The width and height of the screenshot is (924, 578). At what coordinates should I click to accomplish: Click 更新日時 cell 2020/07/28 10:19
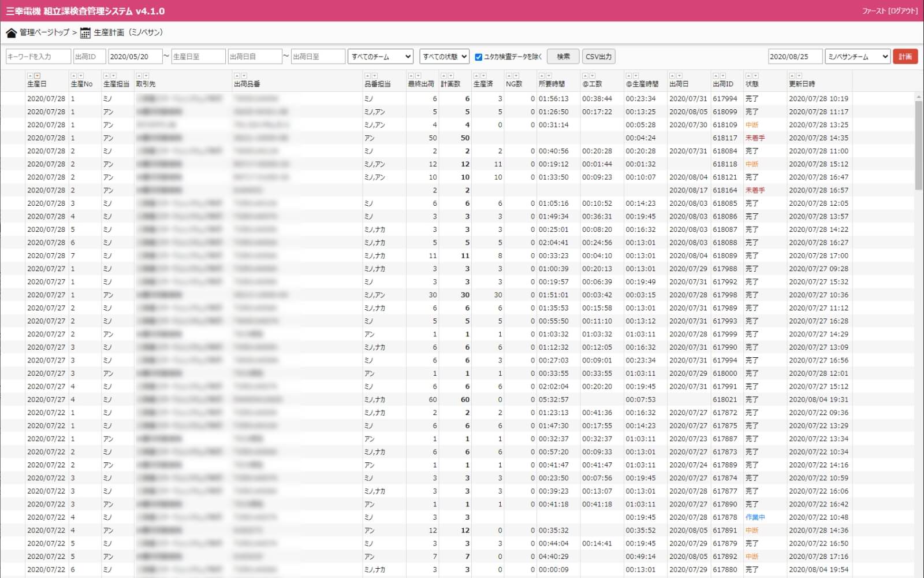coord(818,99)
